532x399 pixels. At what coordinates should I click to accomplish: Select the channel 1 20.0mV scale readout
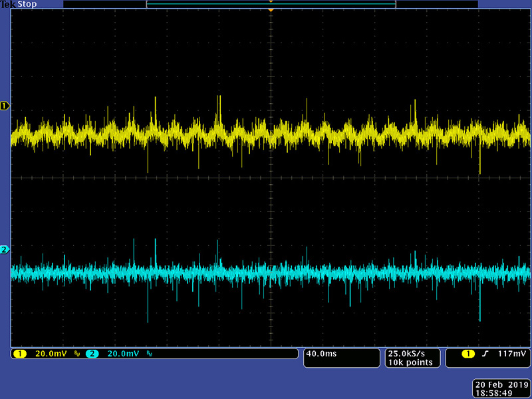click(51, 354)
